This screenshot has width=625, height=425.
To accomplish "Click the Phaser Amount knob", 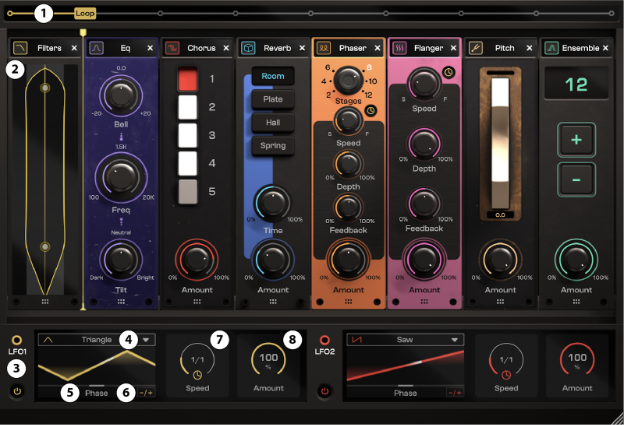I will coord(348,260).
